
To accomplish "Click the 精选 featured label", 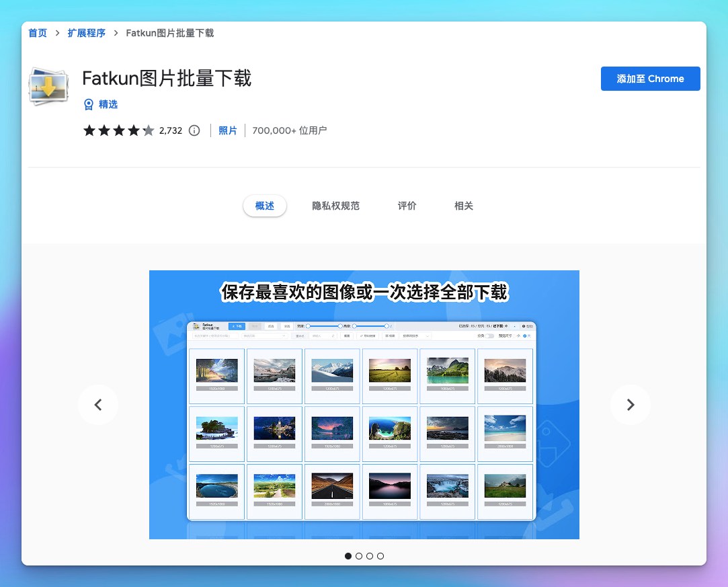I will tap(108, 104).
